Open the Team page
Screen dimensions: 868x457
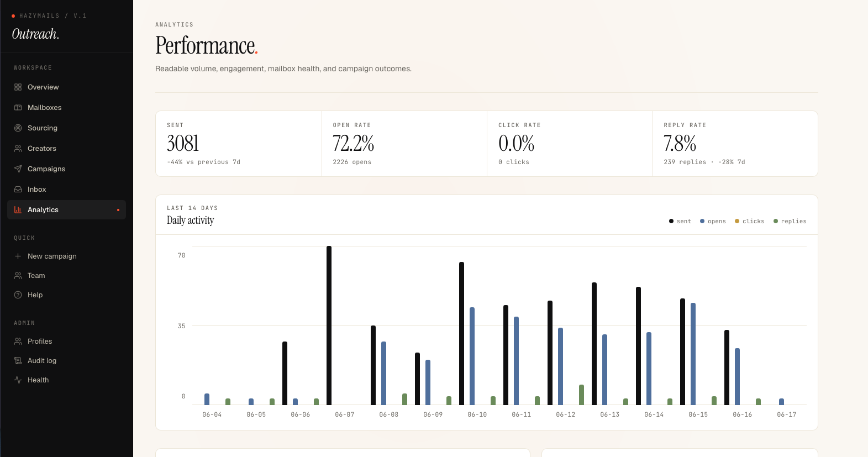tap(66, 276)
